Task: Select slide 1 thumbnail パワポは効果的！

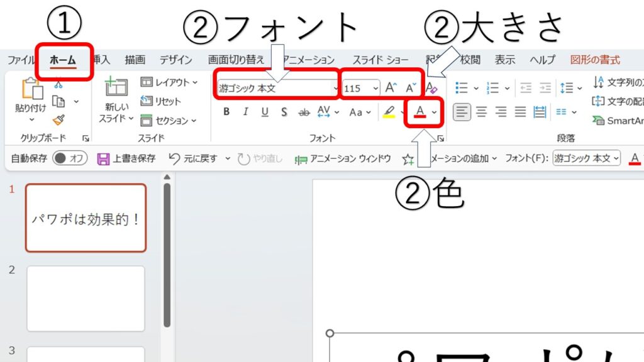Action: [x=86, y=218]
